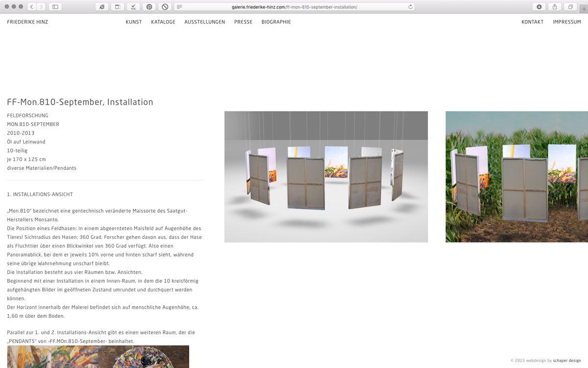The height and width of the screenshot is (368, 588).
Task: Open the KONTAKT page
Action: (x=532, y=22)
